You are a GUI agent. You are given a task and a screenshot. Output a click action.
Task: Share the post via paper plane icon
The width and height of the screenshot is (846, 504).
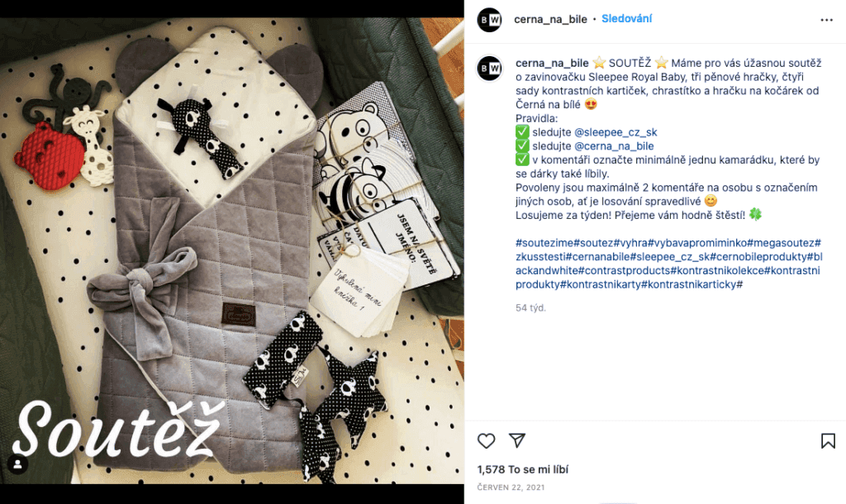[517, 440]
